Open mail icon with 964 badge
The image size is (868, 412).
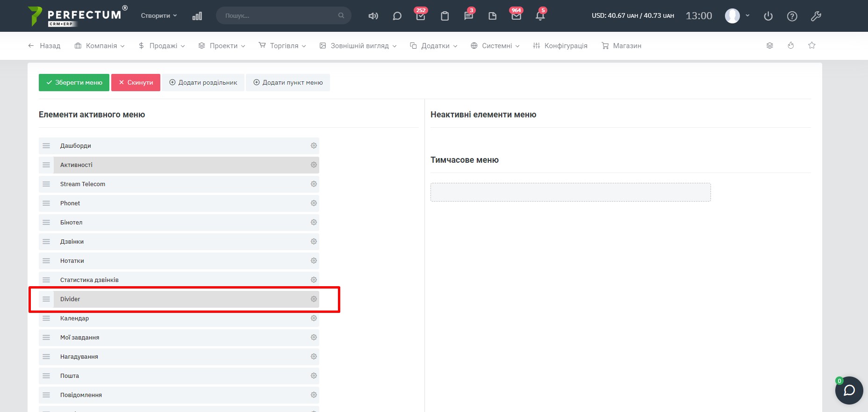click(516, 16)
